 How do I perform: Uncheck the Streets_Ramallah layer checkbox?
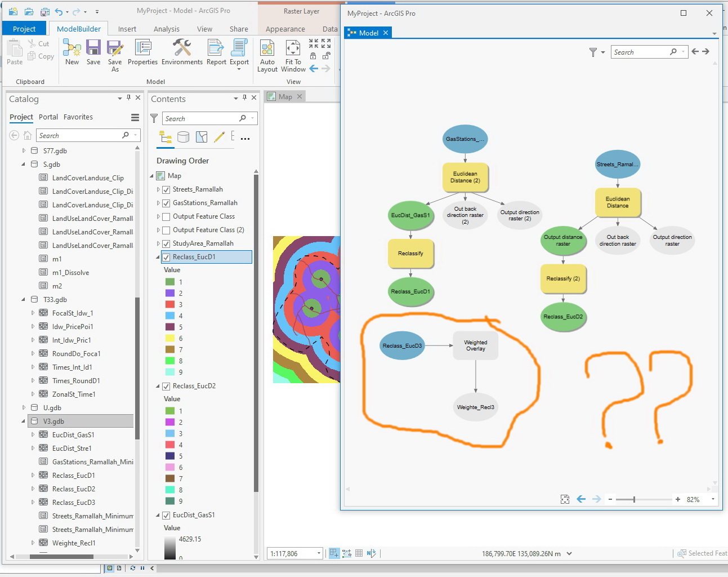(166, 189)
